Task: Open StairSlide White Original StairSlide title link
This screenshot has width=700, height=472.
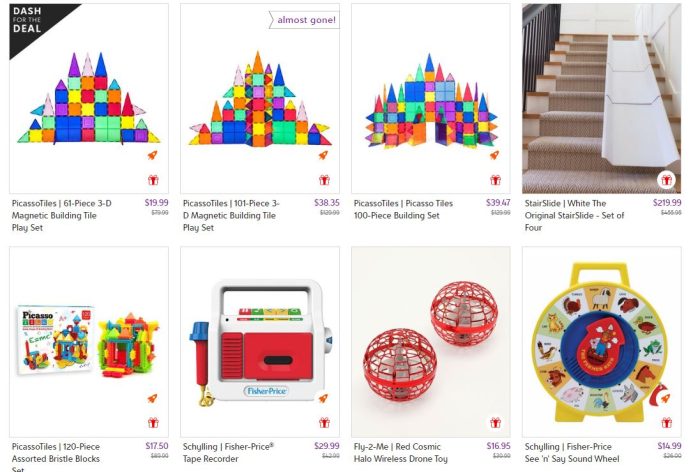Action: click(x=574, y=215)
